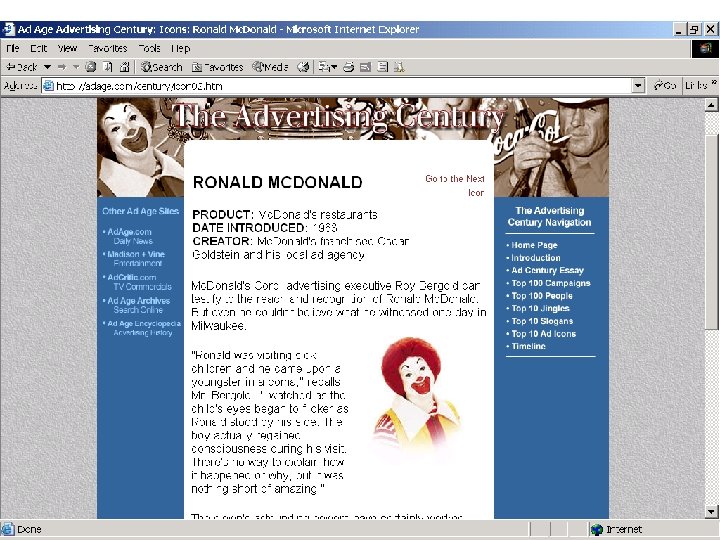Open the Tools menu

(149, 48)
